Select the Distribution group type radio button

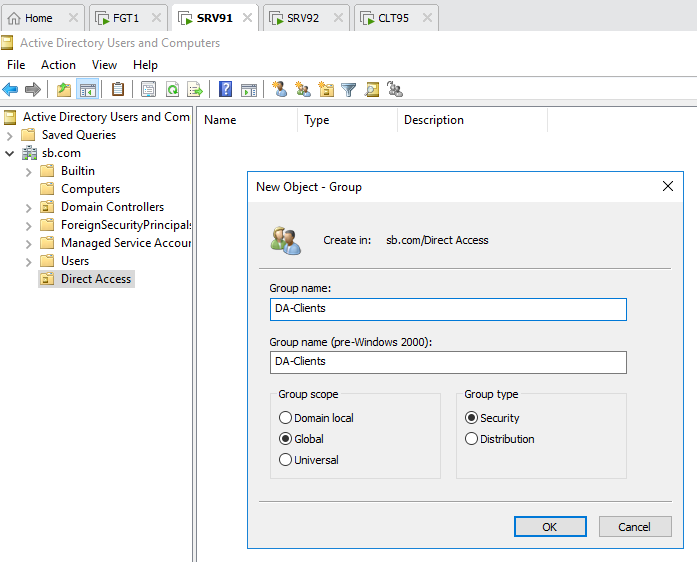tap(471, 439)
